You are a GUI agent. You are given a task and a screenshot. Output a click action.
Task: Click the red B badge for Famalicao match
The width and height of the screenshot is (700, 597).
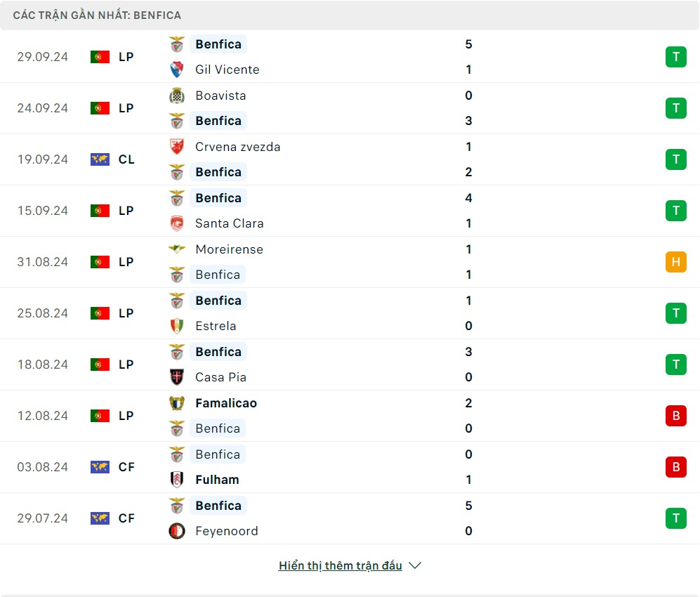click(675, 416)
